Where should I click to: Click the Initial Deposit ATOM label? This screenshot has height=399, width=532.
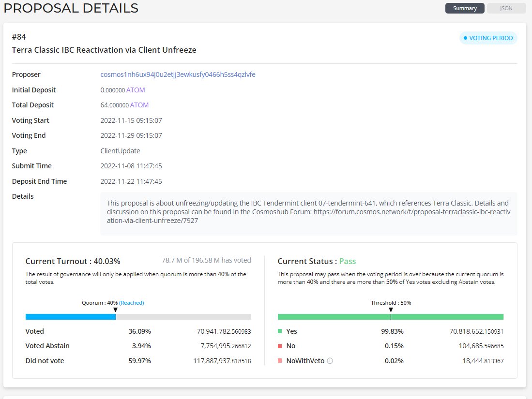coord(136,90)
